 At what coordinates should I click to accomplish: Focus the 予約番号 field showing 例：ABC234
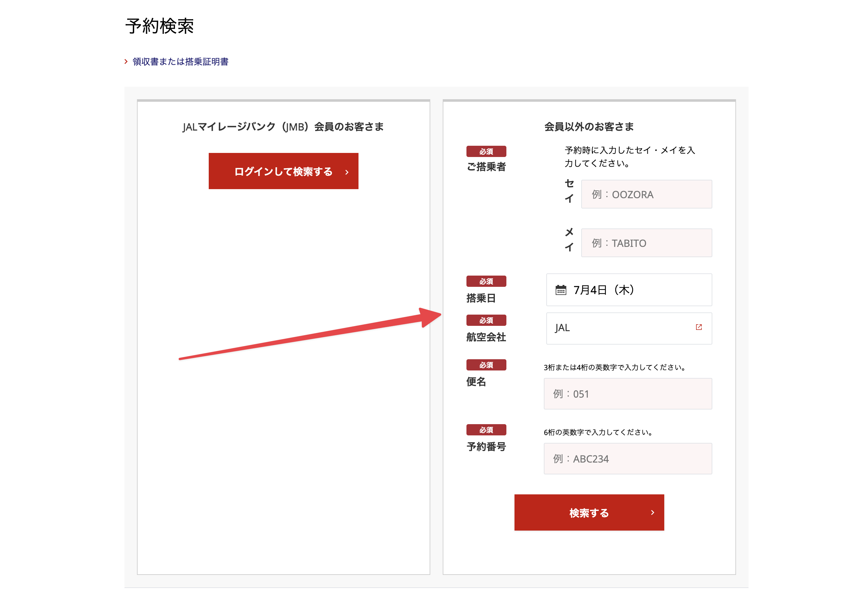click(x=627, y=458)
